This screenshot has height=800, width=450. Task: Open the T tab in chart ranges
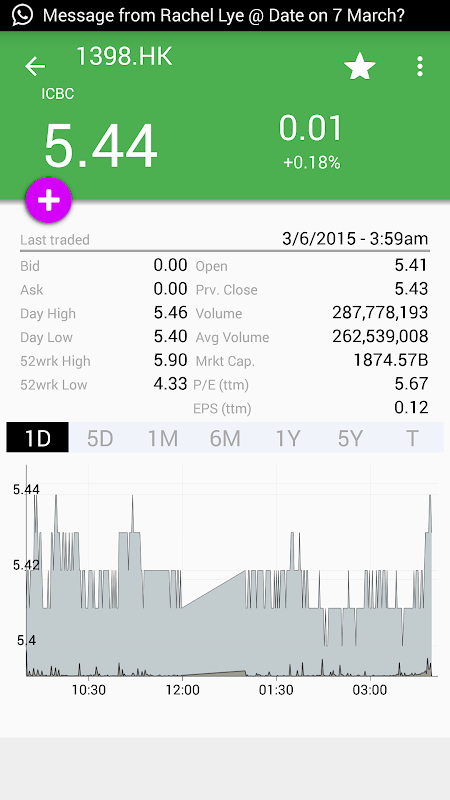tap(412, 438)
